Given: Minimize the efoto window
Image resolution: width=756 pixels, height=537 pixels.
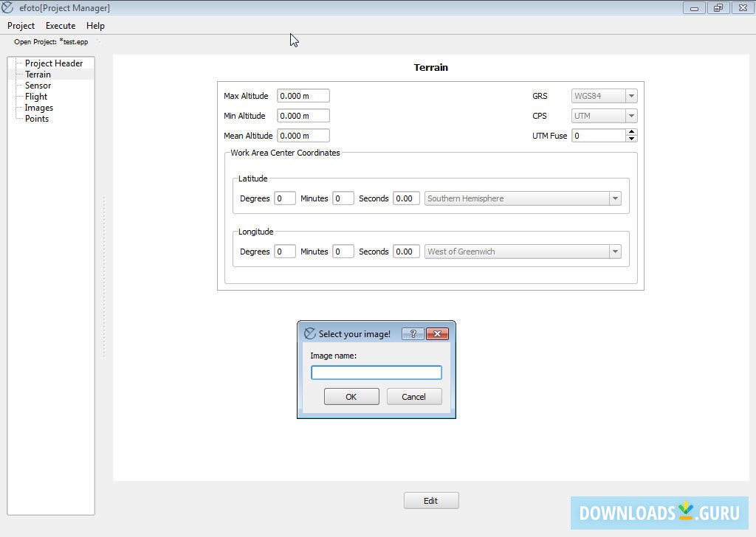Looking at the screenshot, I should (x=694, y=7).
